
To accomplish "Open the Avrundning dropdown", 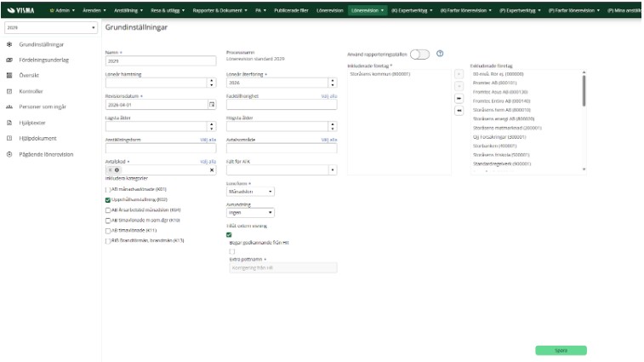I will (x=250, y=214).
